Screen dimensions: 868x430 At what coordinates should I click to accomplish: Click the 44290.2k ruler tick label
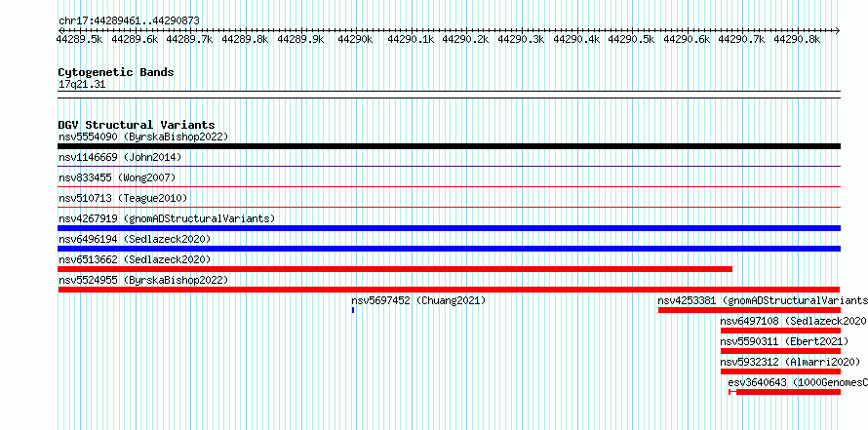465,39
